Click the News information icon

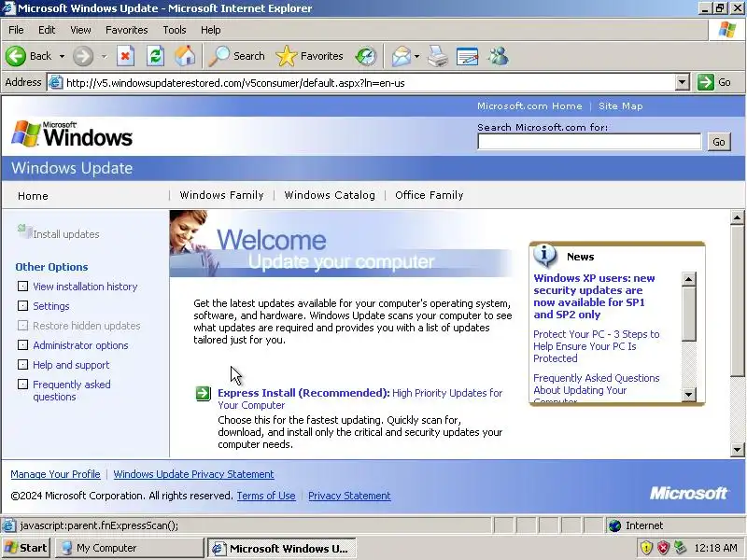click(545, 255)
